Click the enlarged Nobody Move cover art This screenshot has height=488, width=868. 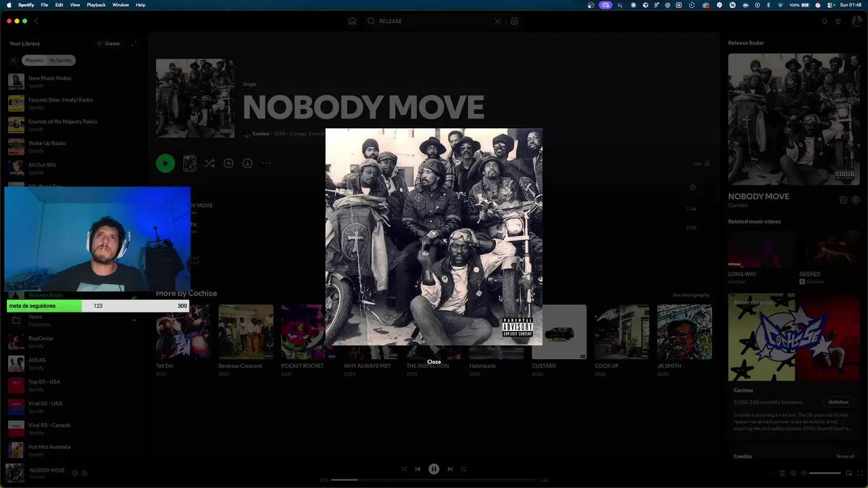(x=434, y=237)
